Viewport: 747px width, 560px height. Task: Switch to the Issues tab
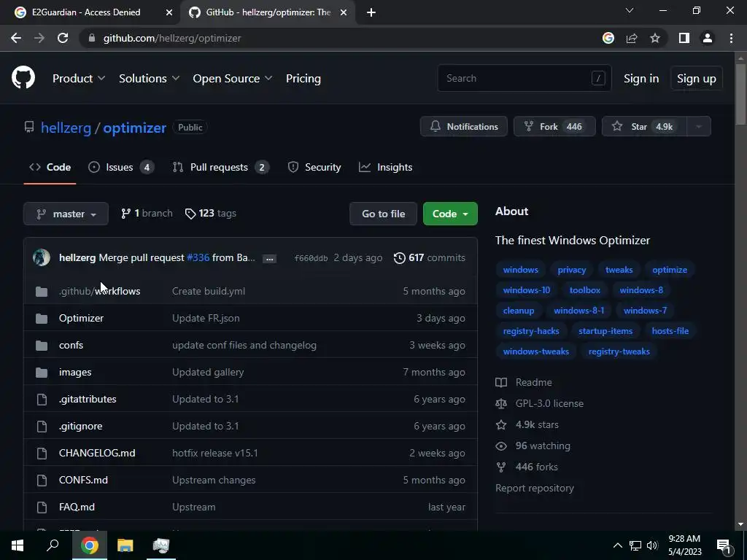[x=121, y=167]
